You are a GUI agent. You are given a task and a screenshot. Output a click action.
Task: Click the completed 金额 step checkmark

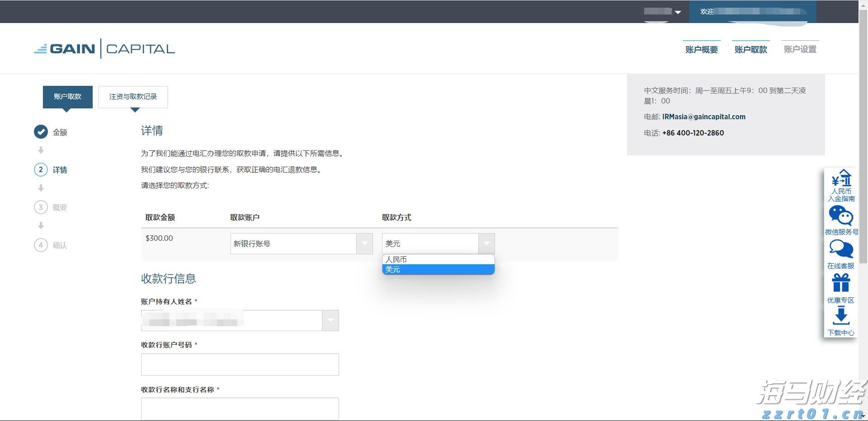(41, 132)
